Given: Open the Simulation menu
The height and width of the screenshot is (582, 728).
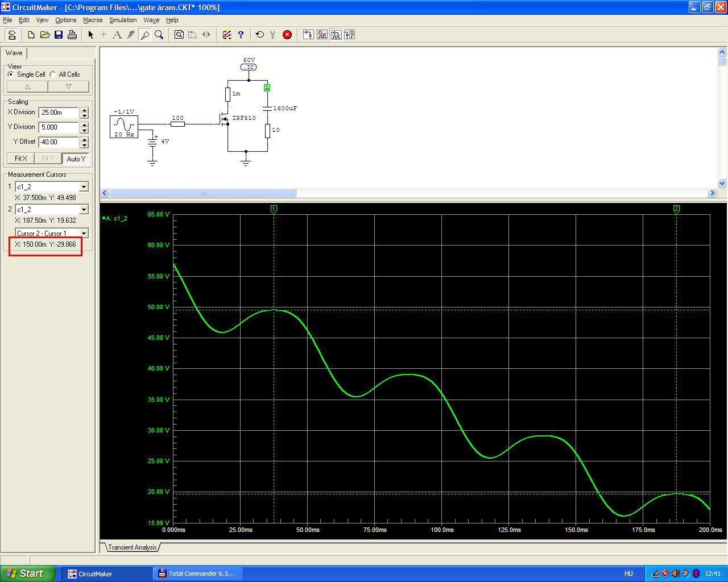Looking at the screenshot, I should pos(123,20).
